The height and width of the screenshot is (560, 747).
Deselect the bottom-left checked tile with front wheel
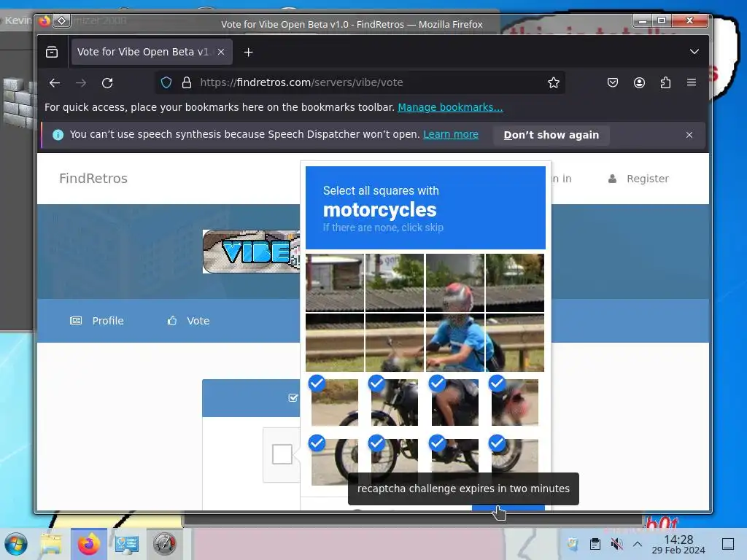(335, 462)
